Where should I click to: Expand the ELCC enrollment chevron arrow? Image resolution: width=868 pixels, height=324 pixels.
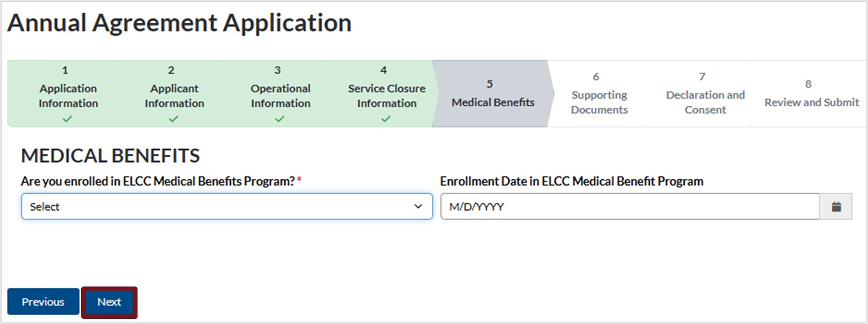[x=418, y=207]
